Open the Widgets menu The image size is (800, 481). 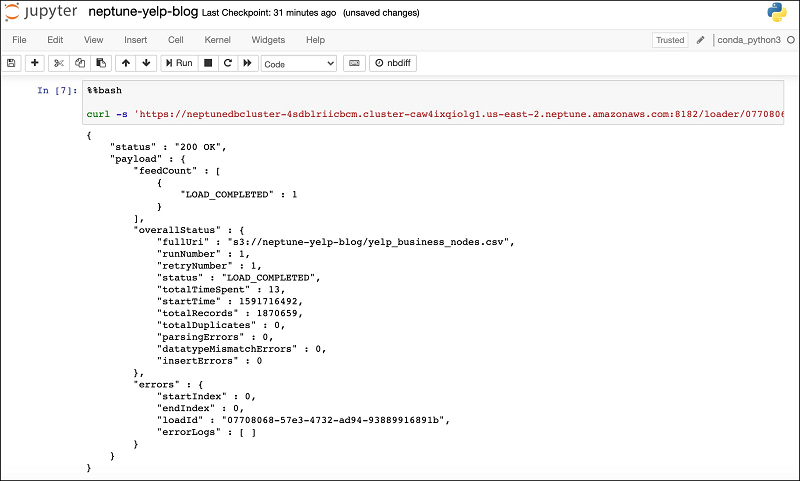click(268, 40)
